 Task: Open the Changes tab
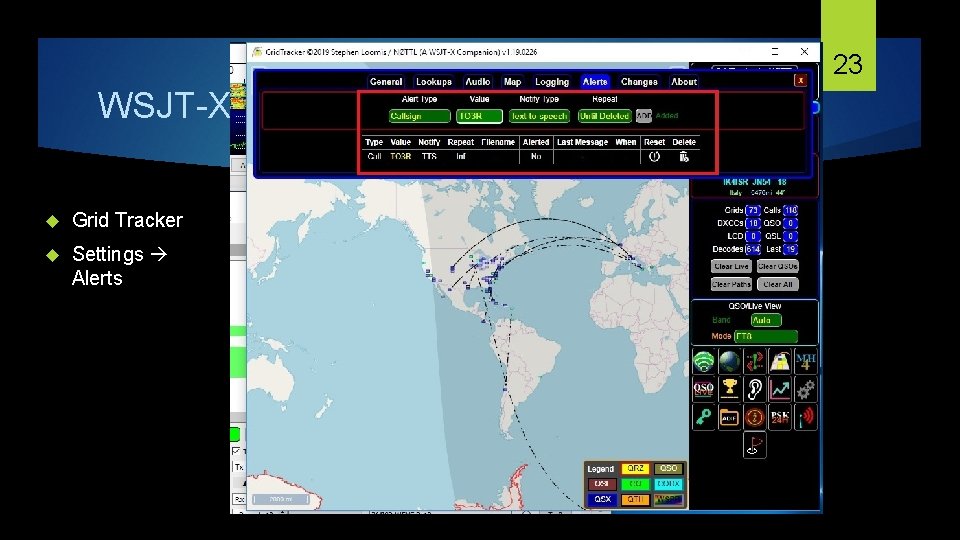[639, 81]
